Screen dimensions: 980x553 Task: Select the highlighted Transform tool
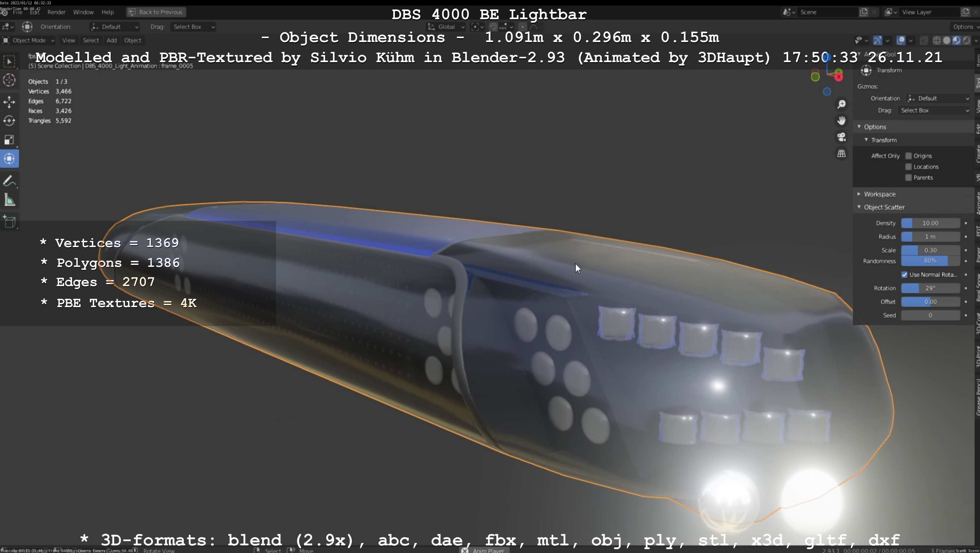click(x=9, y=159)
